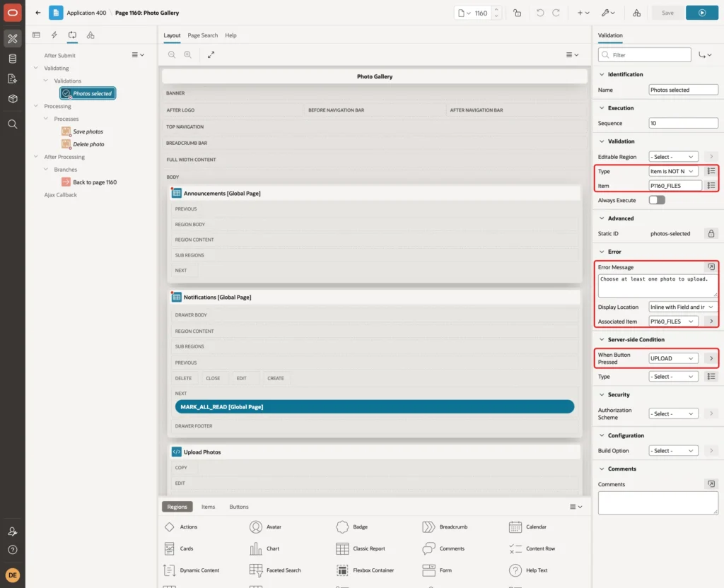Click the validation Name input field
Image resolution: width=724 pixels, height=588 pixels.
tap(683, 90)
